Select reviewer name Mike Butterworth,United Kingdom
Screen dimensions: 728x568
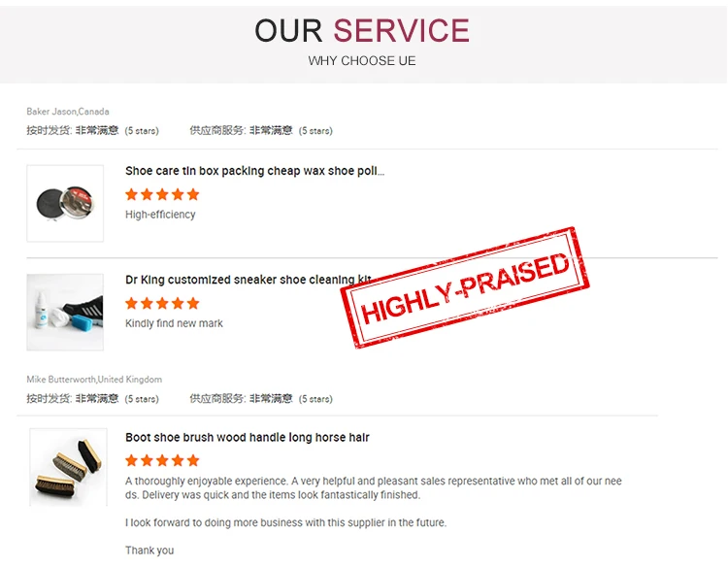pyautogui.click(x=94, y=380)
